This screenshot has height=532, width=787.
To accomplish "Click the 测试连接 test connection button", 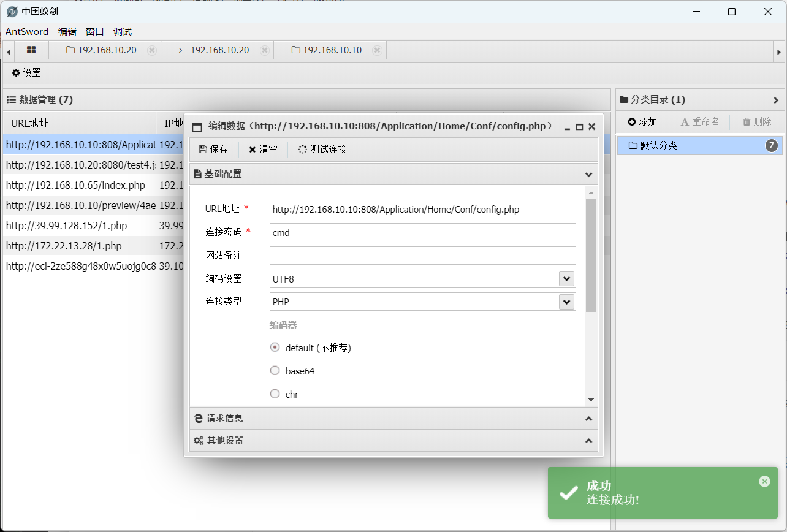I will click(322, 149).
